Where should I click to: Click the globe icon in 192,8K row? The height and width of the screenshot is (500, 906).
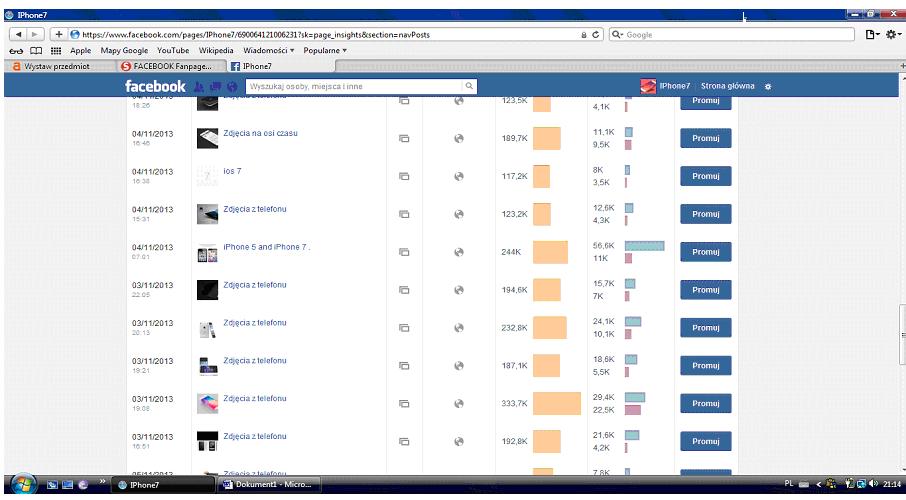459,442
